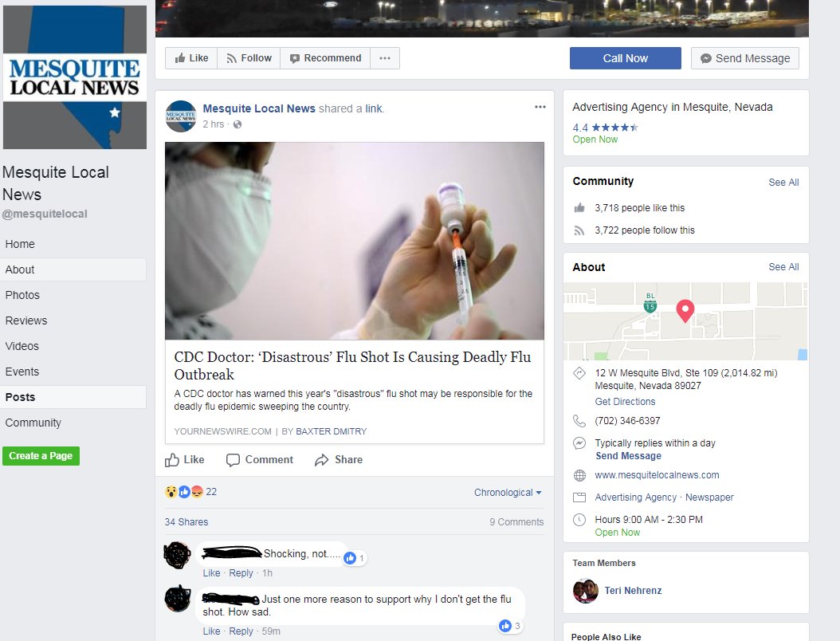Open the 34 Shares list
This screenshot has height=641, width=840.
pos(186,522)
